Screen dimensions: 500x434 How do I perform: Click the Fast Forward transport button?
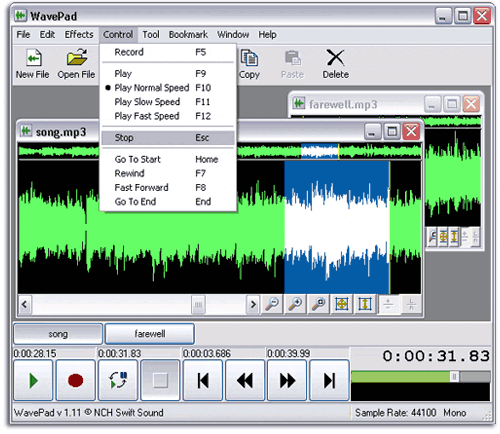[x=287, y=380]
